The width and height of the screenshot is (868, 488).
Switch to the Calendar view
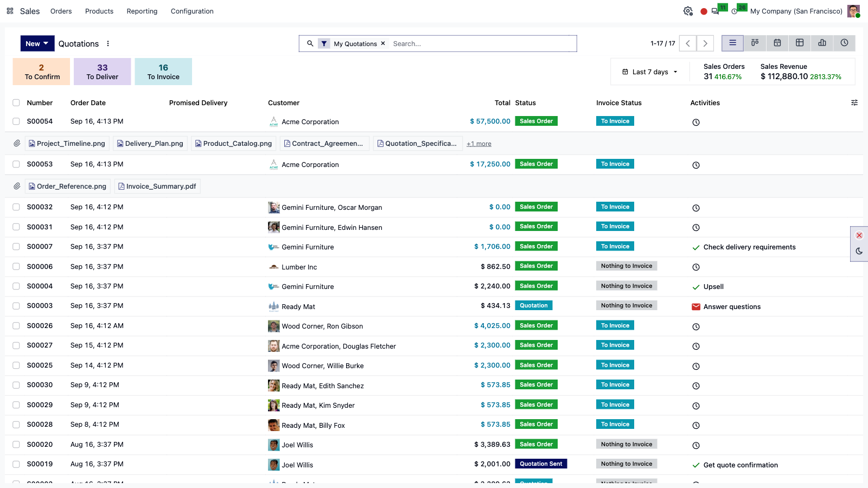pos(777,43)
